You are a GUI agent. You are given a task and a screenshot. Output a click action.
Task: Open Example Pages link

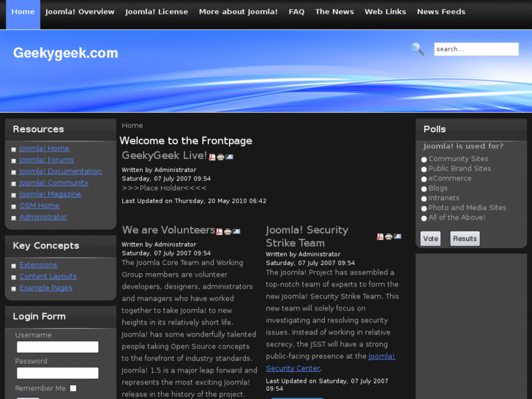46,288
